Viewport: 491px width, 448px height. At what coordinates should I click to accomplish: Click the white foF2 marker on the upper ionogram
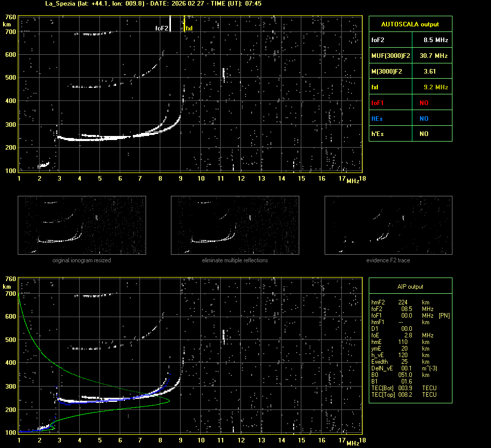pos(170,24)
